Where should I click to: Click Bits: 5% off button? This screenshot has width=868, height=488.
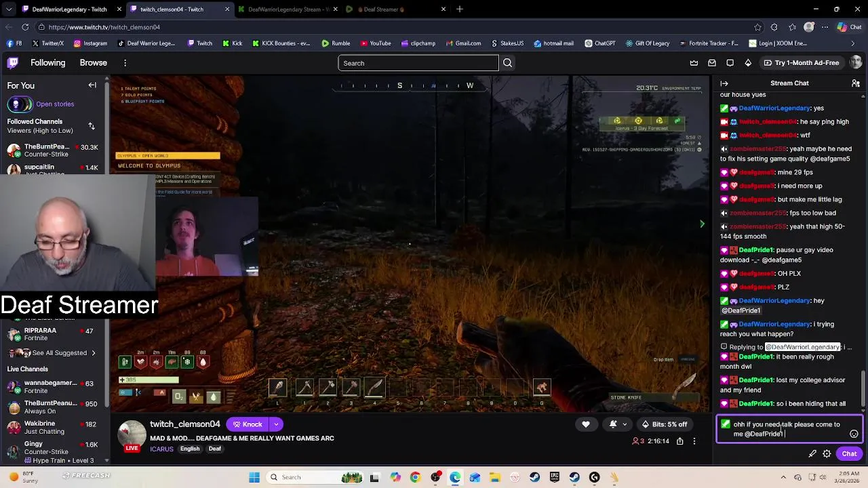pyautogui.click(x=664, y=424)
